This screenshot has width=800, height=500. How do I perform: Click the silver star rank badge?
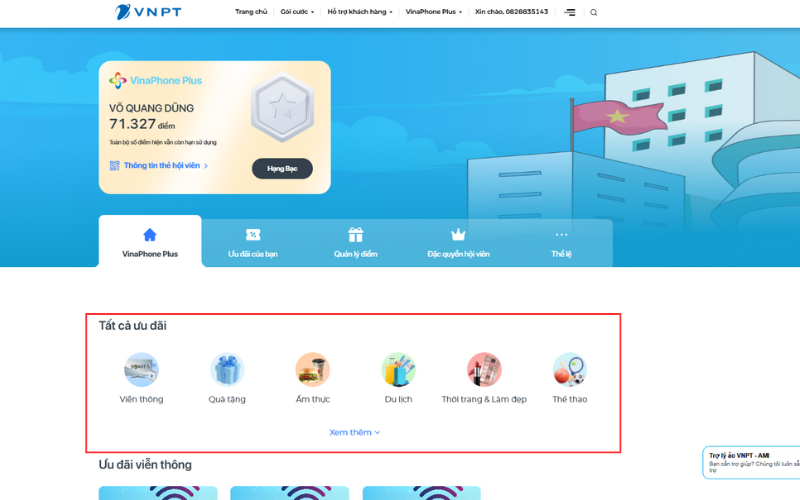[x=282, y=107]
